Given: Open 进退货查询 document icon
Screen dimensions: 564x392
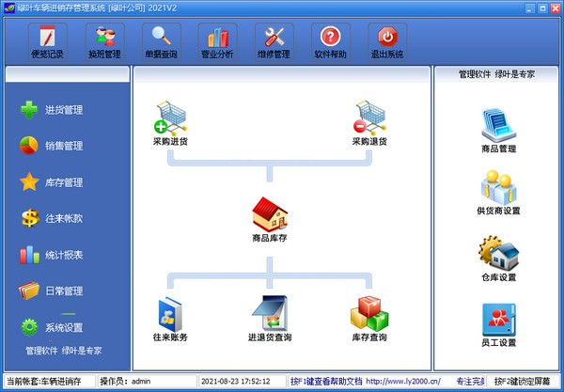Looking at the screenshot, I should 270,319.
